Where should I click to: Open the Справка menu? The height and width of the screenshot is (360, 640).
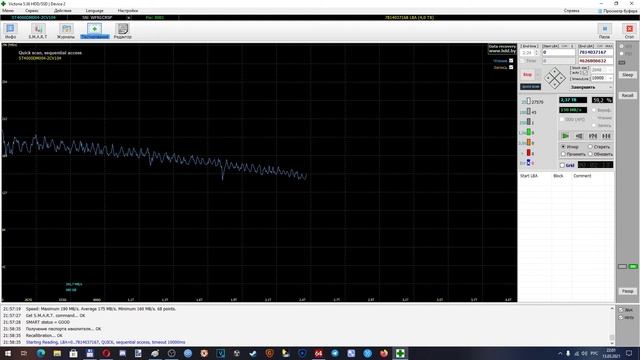coord(571,11)
